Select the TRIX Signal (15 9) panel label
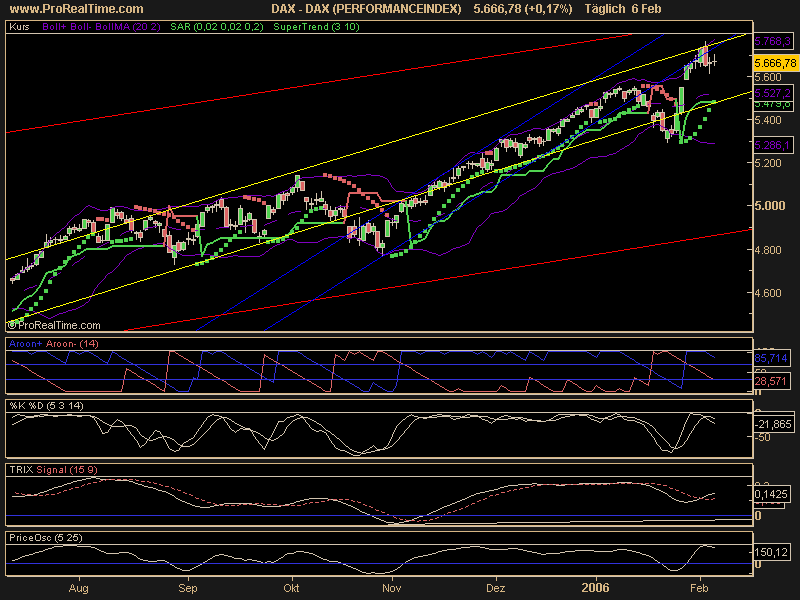This screenshot has height=600, width=800. (54, 469)
